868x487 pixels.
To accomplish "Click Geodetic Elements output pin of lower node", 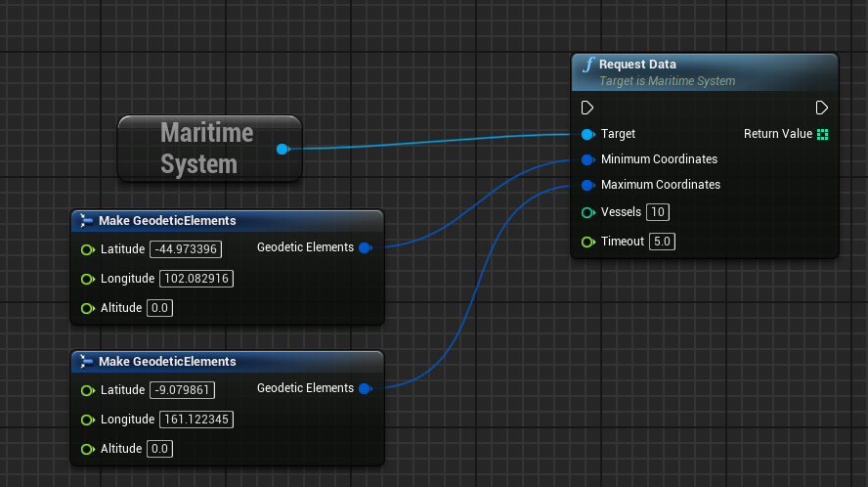I will click(365, 389).
